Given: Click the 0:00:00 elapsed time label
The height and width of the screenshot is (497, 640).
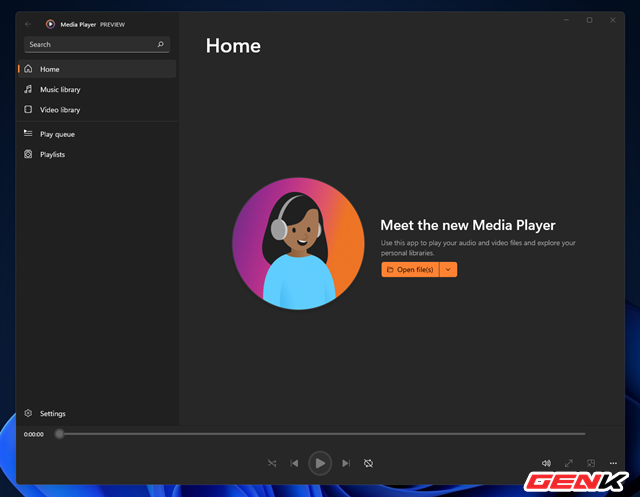Looking at the screenshot, I should click(x=33, y=434).
